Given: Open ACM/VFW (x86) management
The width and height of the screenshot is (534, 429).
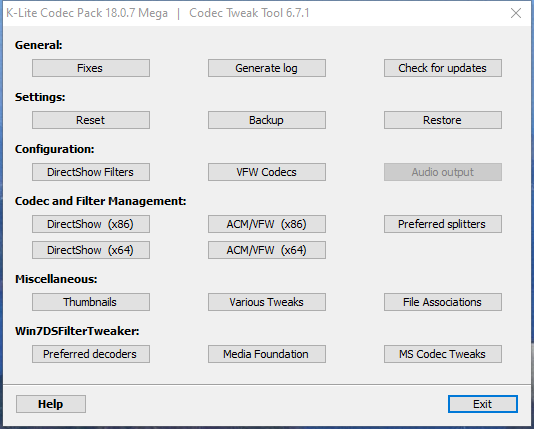Looking at the screenshot, I should pos(267,224).
